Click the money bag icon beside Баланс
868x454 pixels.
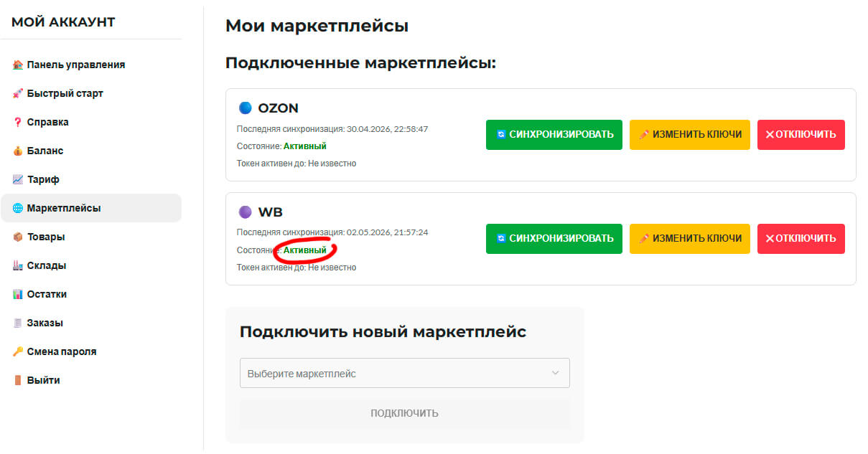click(18, 151)
